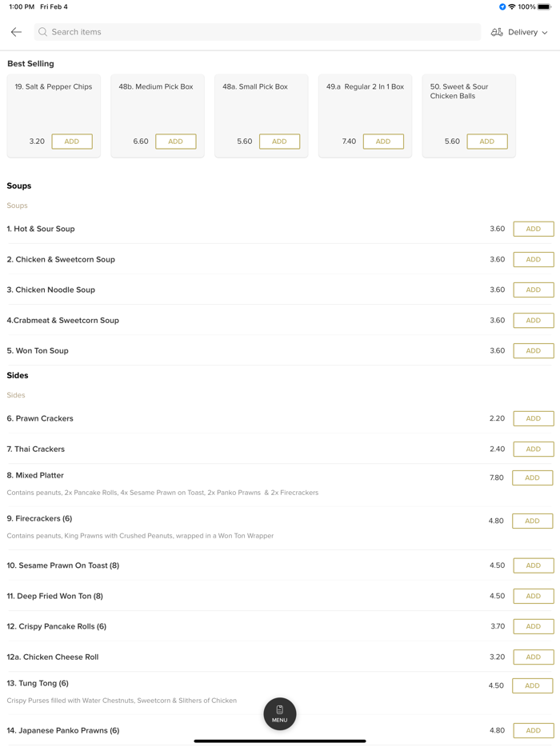
Task: Add Medium Pick Box to order
Action: (175, 142)
